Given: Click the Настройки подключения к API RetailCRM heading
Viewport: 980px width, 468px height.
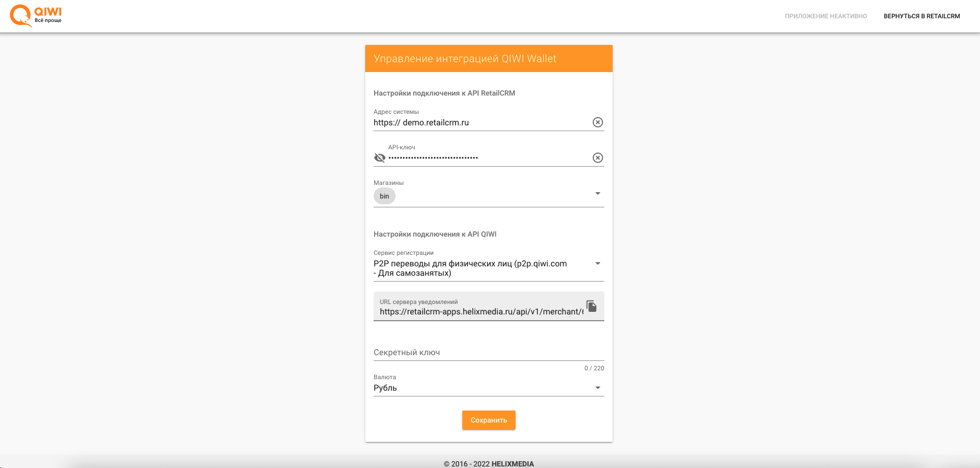Looking at the screenshot, I should point(445,93).
